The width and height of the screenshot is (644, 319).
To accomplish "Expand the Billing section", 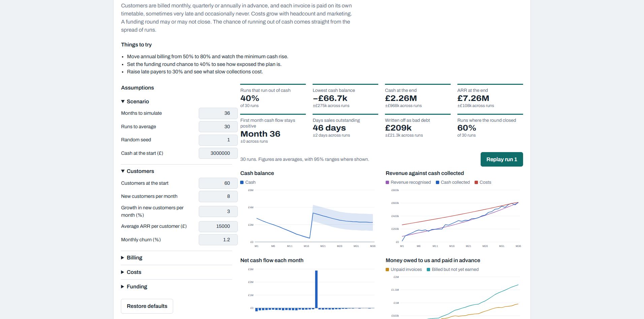I will (x=132, y=257).
